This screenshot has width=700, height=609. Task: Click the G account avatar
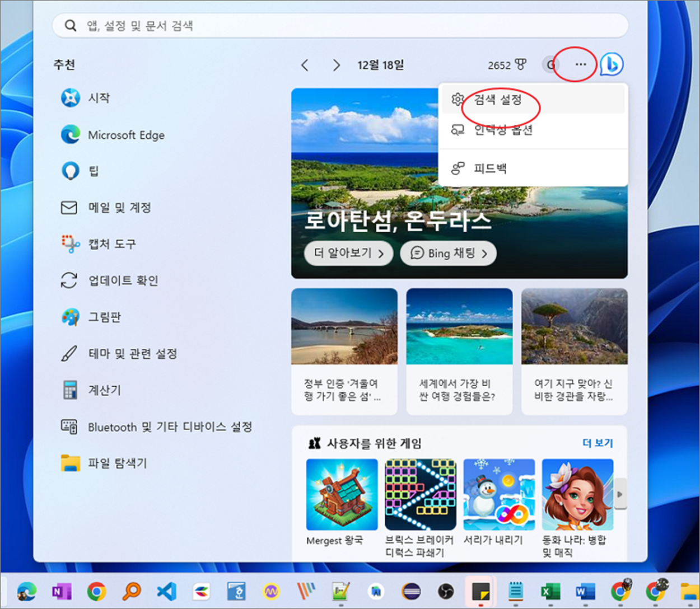tap(551, 65)
